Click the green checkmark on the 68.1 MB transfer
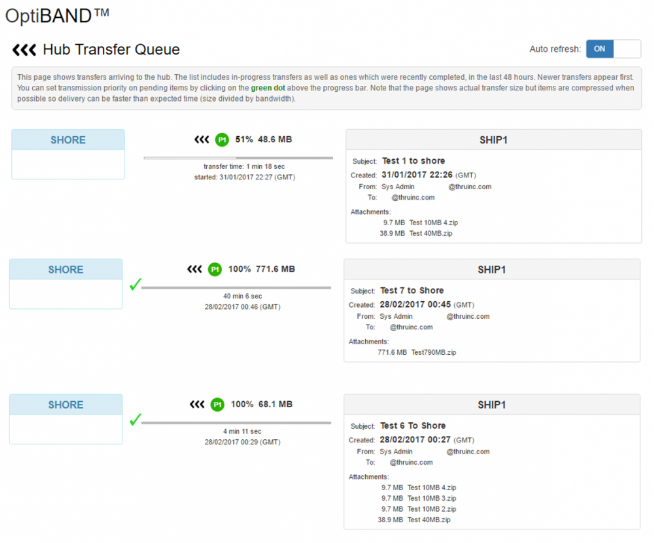The width and height of the screenshot is (654, 543). coord(134,419)
